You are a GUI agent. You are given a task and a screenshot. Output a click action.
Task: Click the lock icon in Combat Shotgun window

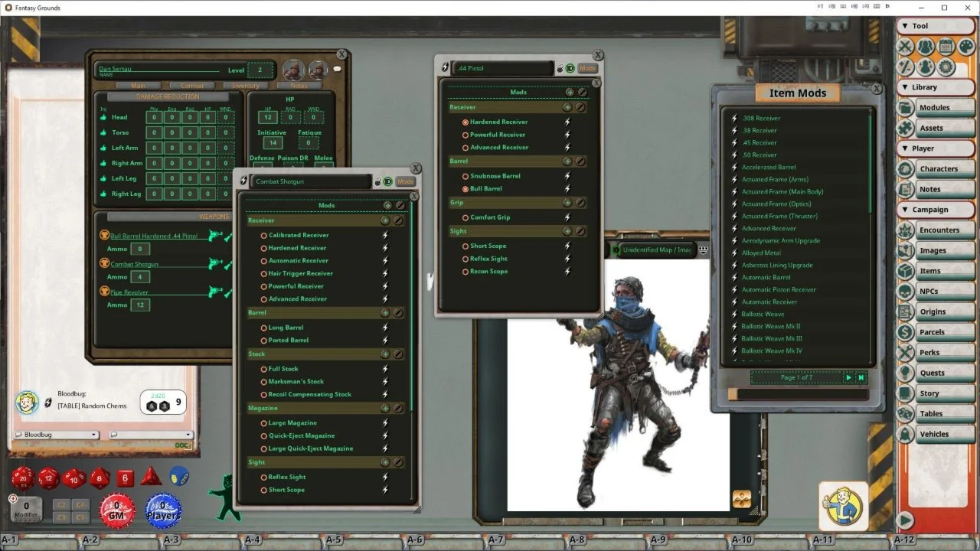pyautogui.click(x=377, y=181)
